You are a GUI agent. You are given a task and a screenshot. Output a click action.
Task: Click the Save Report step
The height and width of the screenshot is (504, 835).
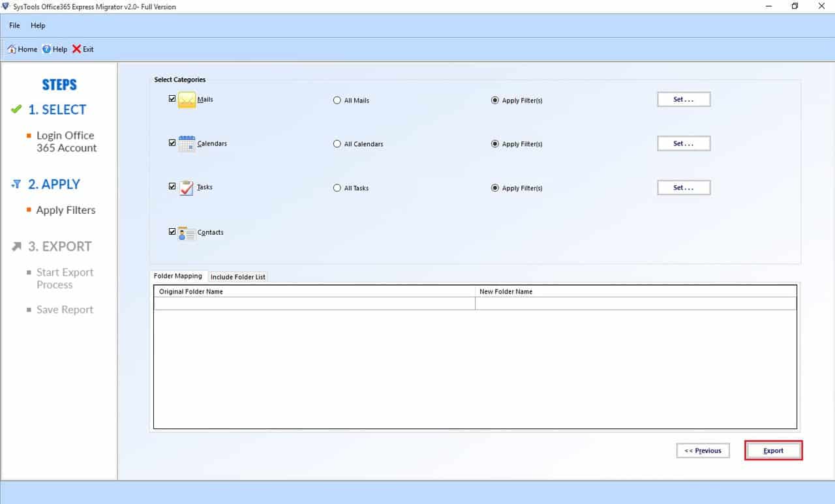[x=65, y=310]
